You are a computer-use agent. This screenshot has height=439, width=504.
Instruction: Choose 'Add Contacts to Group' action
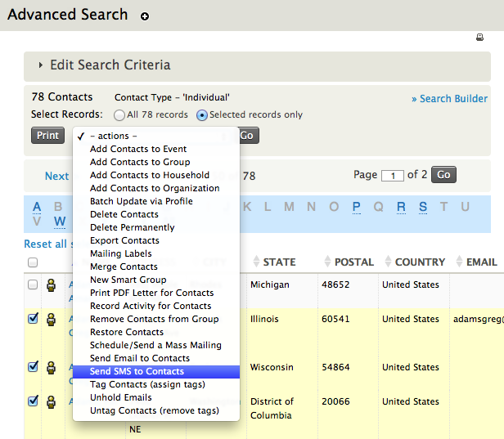(140, 162)
